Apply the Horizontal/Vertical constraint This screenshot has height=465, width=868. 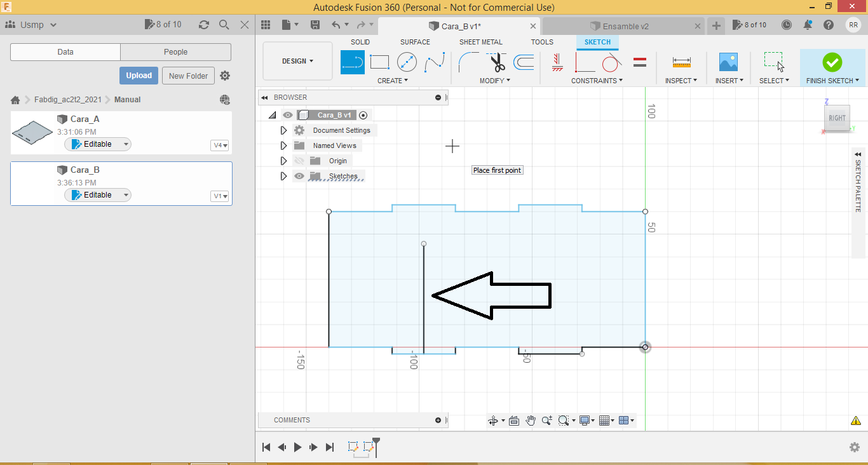coord(557,62)
